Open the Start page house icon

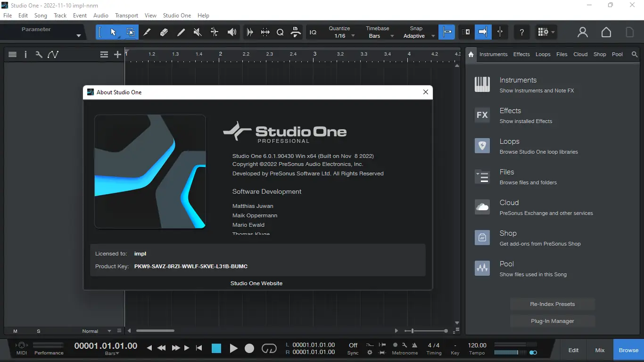coord(606,32)
